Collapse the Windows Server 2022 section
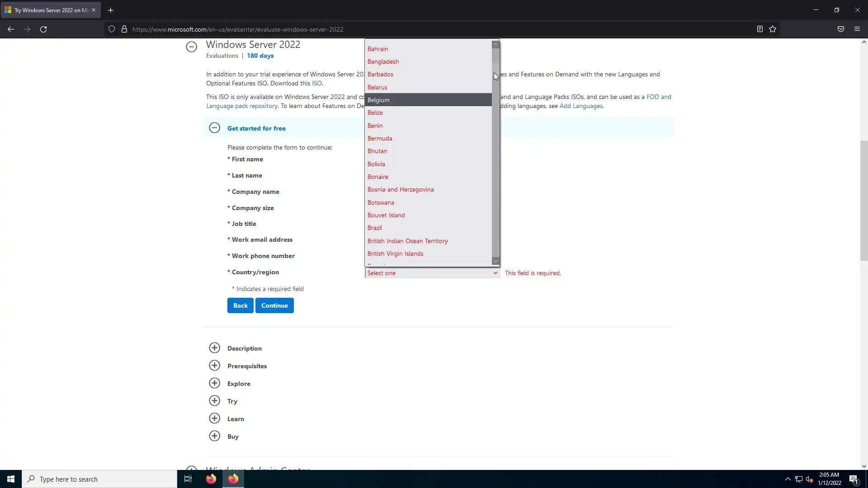The width and height of the screenshot is (868, 488). click(x=191, y=47)
